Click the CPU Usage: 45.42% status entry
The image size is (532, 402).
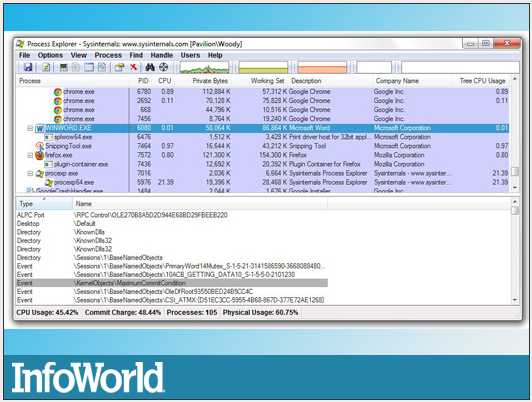click(47, 312)
